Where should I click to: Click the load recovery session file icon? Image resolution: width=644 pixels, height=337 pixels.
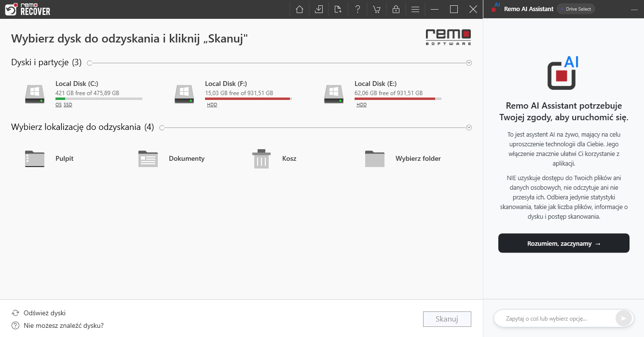pyautogui.click(x=338, y=9)
